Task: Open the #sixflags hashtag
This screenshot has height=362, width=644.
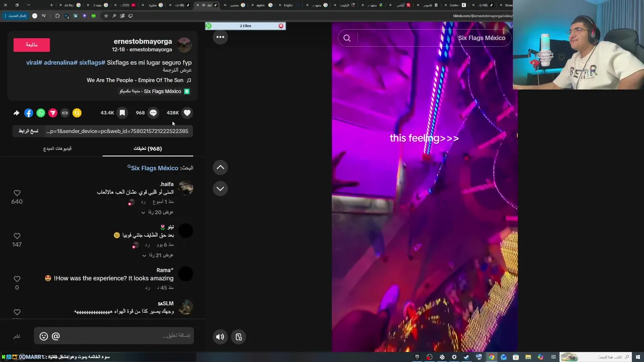Action: tap(92, 62)
